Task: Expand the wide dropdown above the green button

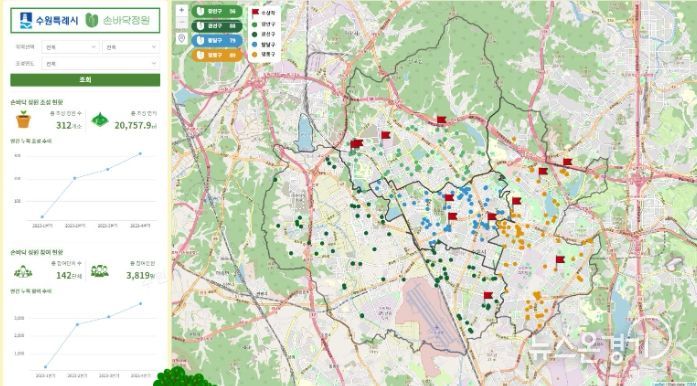Action: [100, 64]
